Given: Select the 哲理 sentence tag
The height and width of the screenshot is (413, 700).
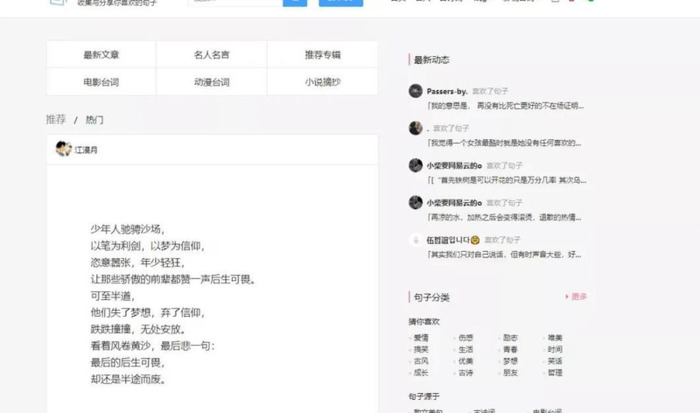Looking at the screenshot, I should point(555,372).
